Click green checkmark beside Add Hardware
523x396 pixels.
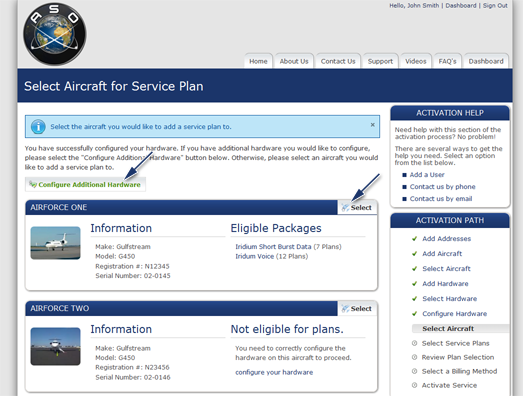point(415,284)
